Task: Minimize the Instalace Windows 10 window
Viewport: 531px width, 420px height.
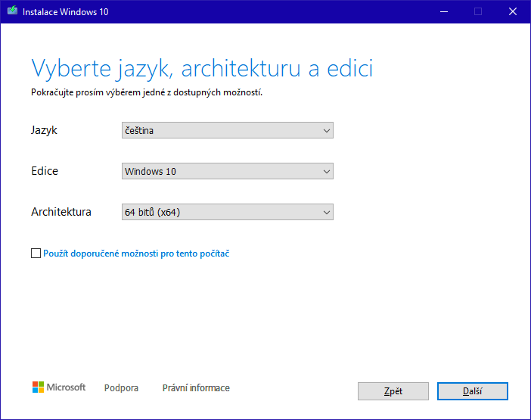Action: pyautogui.click(x=443, y=11)
